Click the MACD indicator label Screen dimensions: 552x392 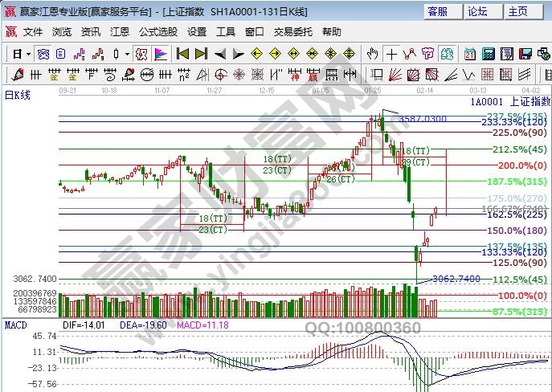click(x=16, y=325)
